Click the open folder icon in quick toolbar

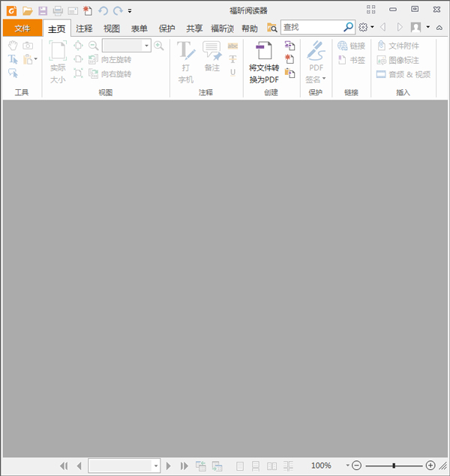coord(27,11)
